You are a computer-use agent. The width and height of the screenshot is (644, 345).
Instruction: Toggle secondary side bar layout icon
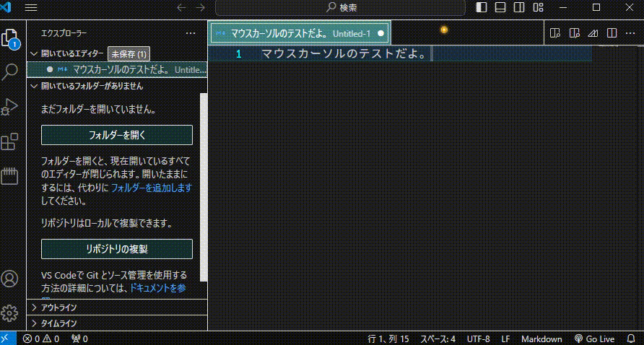[519, 7]
